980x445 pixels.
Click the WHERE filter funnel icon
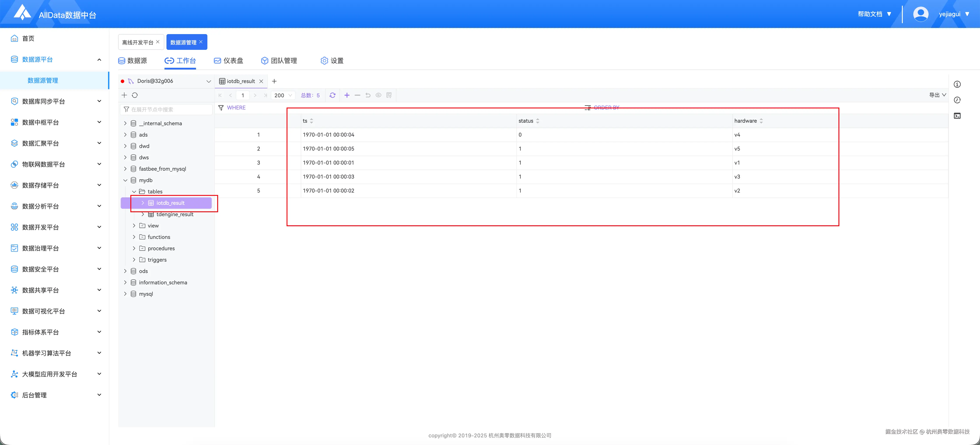221,108
